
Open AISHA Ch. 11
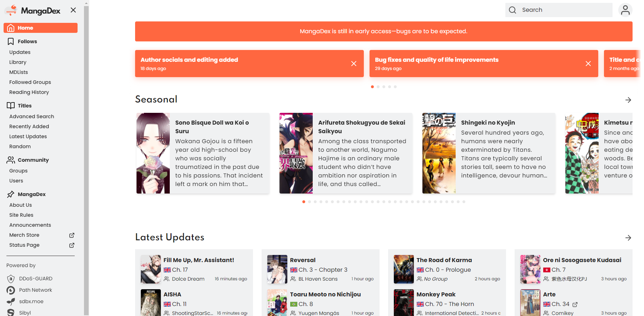(179, 304)
